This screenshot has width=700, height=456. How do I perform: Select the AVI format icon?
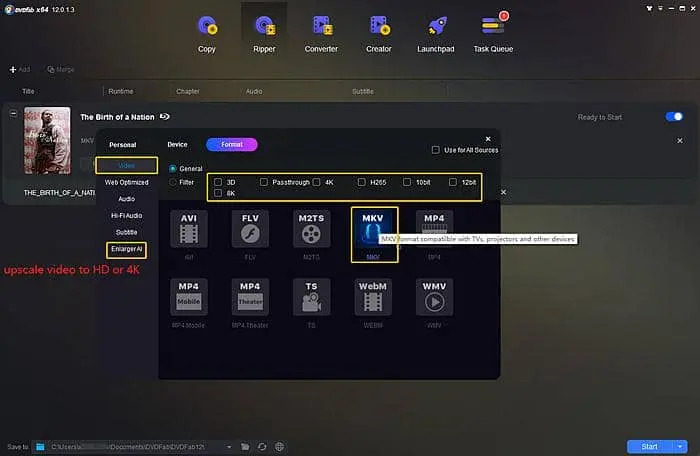click(188, 229)
